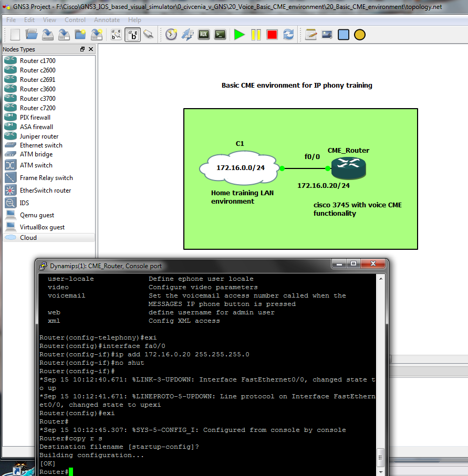468x476 pixels.
Task: Open the Control menu
Action: 75,20
